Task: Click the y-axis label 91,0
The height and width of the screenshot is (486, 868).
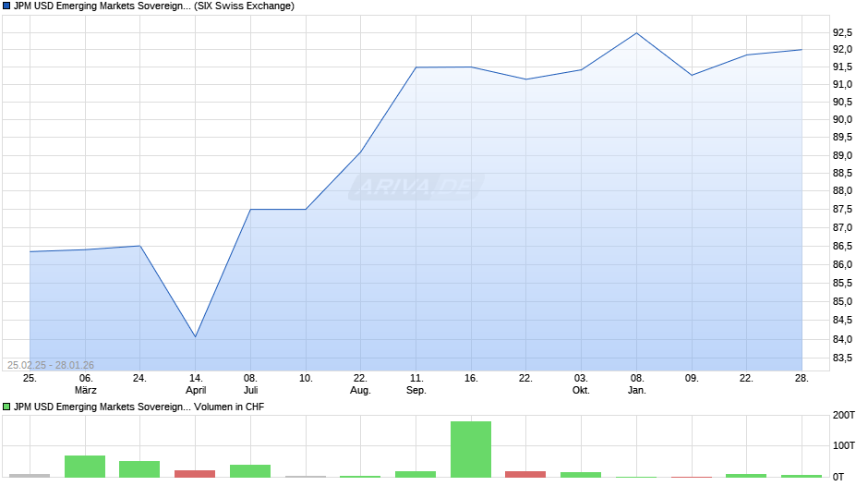Action: [x=842, y=84]
